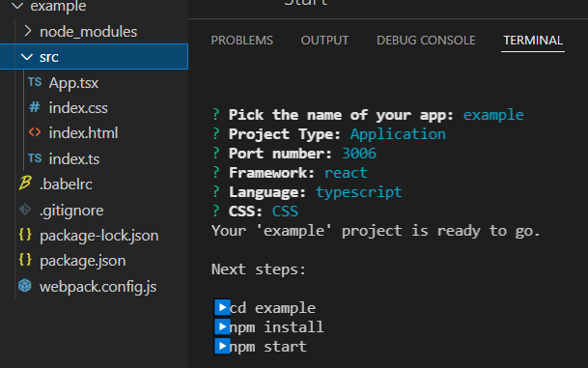Click the 'example' app name answer in terminal
Viewport: 588px width, 368px height.
pyautogui.click(x=493, y=115)
